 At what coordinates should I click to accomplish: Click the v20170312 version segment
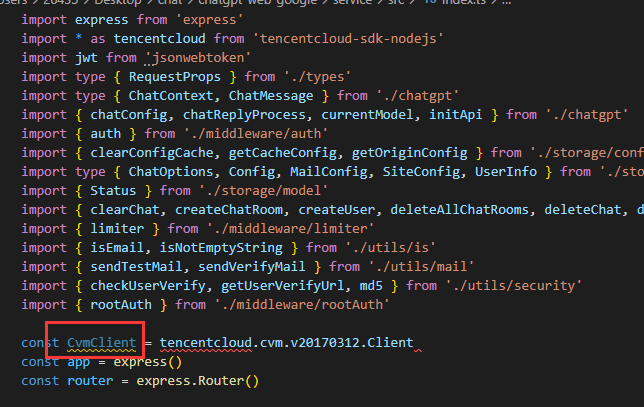(325, 343)
